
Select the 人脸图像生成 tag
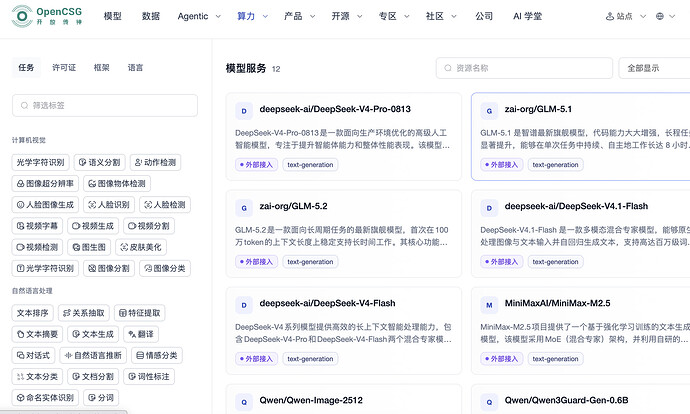coord(45,205)
